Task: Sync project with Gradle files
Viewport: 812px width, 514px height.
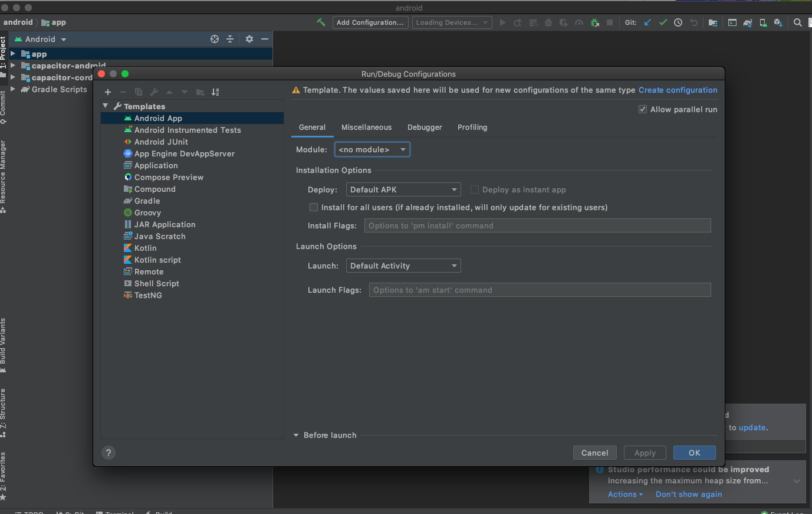Action: pos(748,22)
